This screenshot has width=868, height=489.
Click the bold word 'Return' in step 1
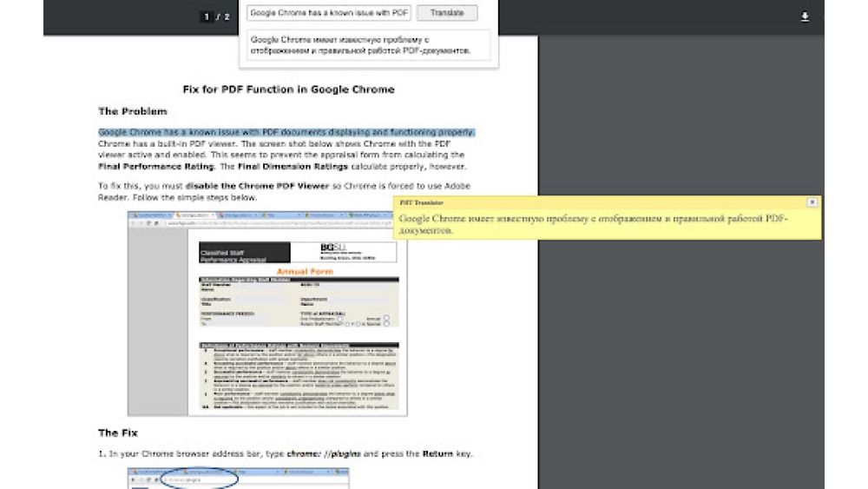pos(437,453)
